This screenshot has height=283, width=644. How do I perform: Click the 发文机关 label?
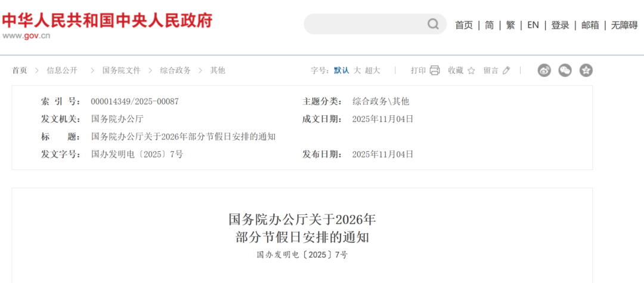click(61, 119)
